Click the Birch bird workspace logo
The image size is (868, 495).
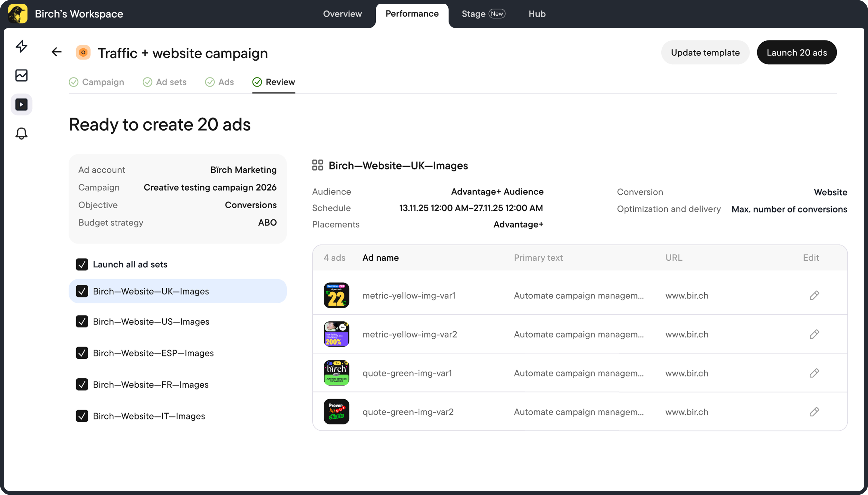(x=18, y=14)
